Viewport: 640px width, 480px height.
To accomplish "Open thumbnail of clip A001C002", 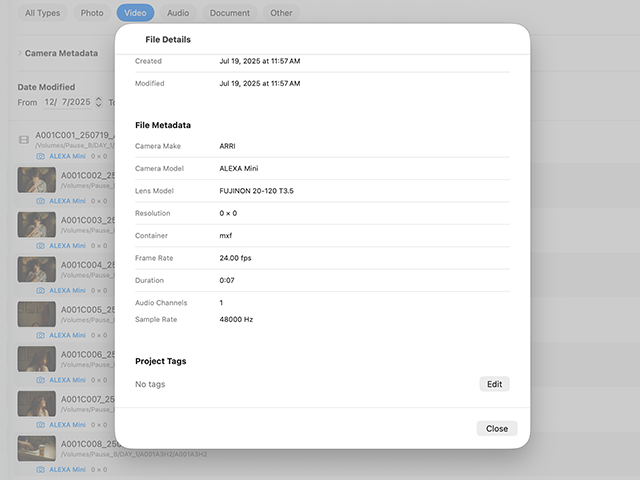I will 37,180.
